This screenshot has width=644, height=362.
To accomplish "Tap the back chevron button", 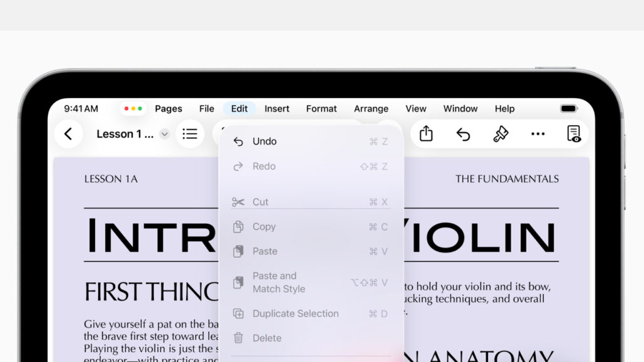I will click(69, 134).
